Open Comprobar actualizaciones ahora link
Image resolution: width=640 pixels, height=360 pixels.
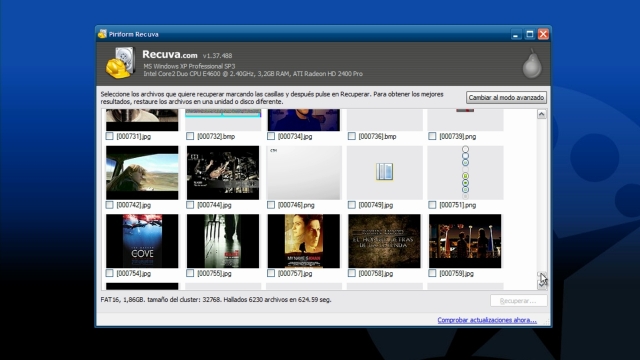tap(487, 320)
